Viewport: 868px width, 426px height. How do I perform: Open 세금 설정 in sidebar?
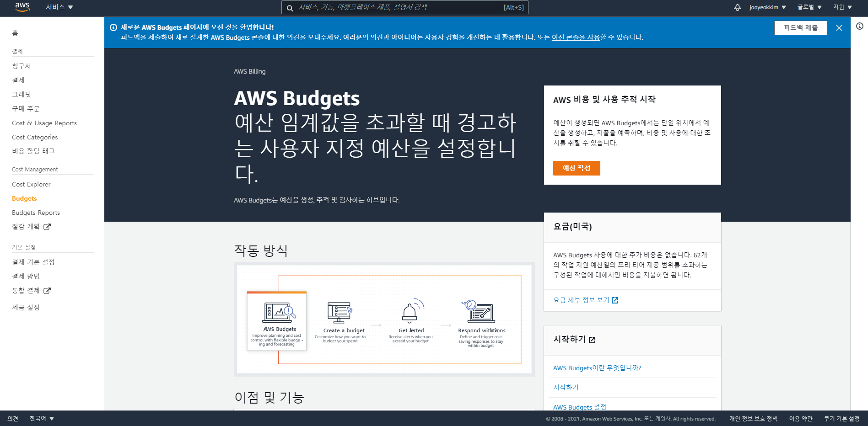click(x=26, y=308)
